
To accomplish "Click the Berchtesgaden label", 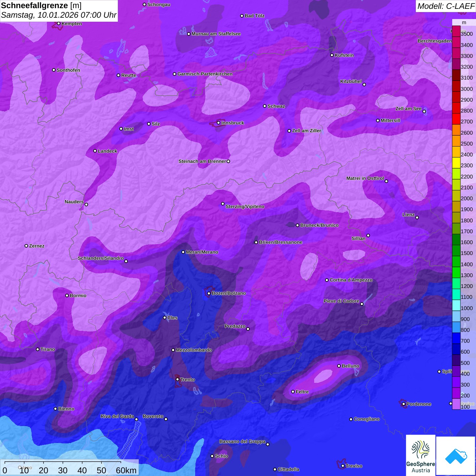I will (435, 41).
